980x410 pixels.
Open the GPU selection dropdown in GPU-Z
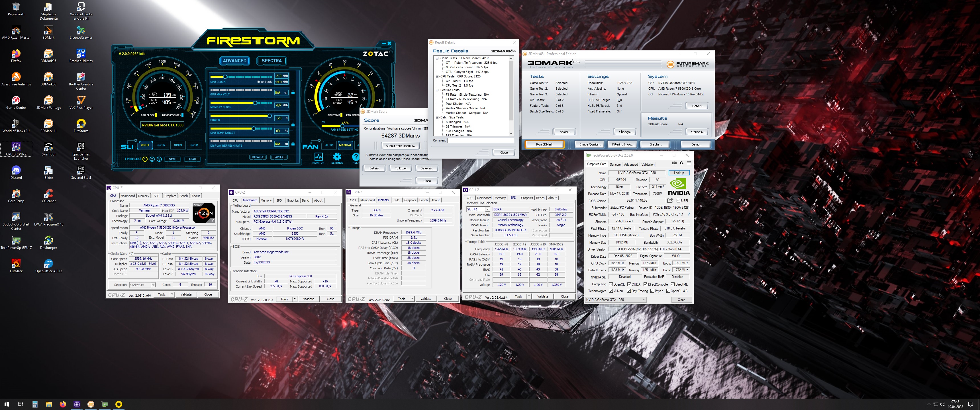(x=616, y=300)
